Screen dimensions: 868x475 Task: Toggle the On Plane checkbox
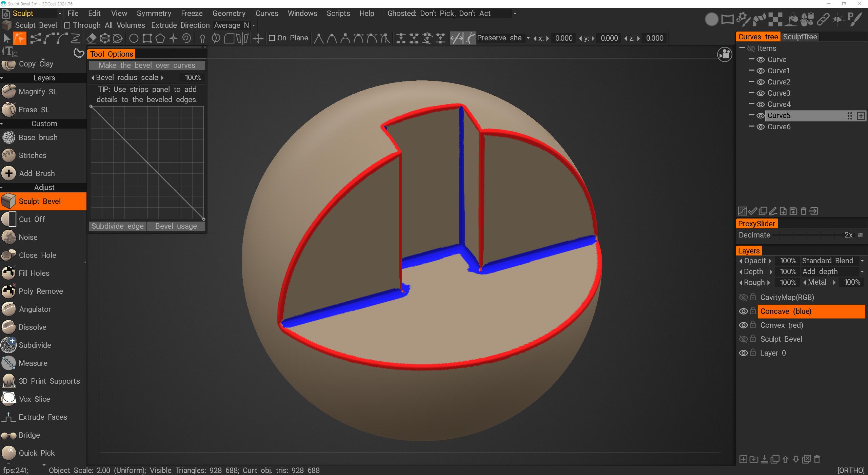click(272, 38)
